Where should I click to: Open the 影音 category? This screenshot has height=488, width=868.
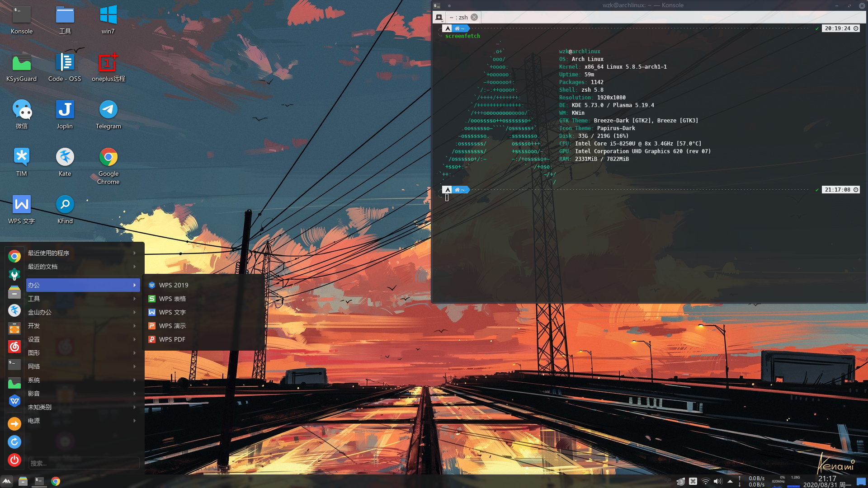click(83, 394)
